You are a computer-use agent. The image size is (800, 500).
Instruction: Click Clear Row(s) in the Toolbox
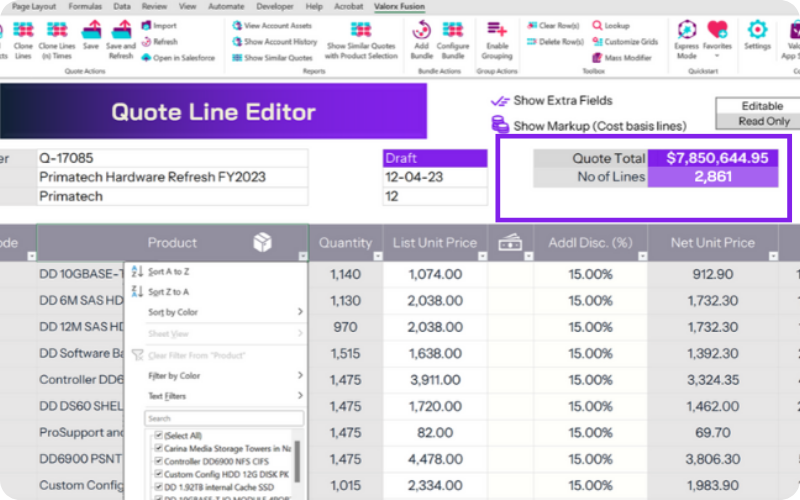click(x=553, y=26)
